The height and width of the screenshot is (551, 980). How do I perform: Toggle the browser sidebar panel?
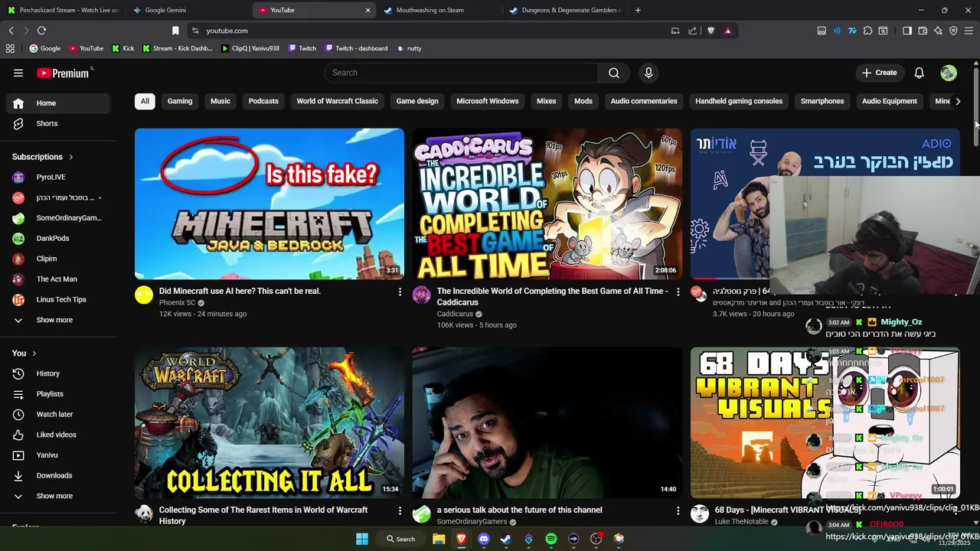tap(907, 31)
